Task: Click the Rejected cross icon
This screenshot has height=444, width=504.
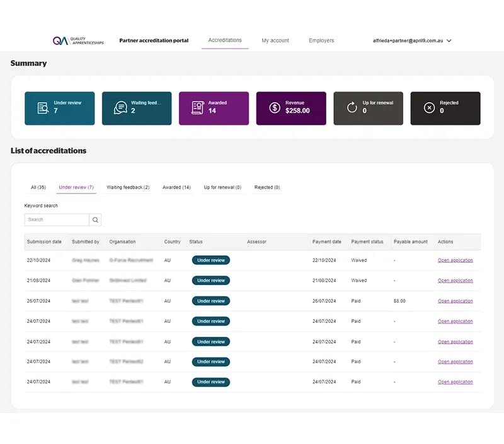Action: [429, 108]
